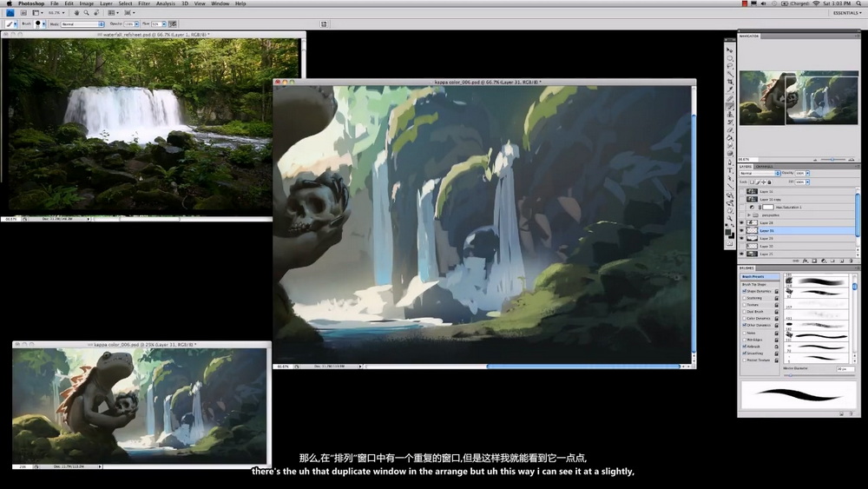Select the Brush tool in the toolbox

730,106
